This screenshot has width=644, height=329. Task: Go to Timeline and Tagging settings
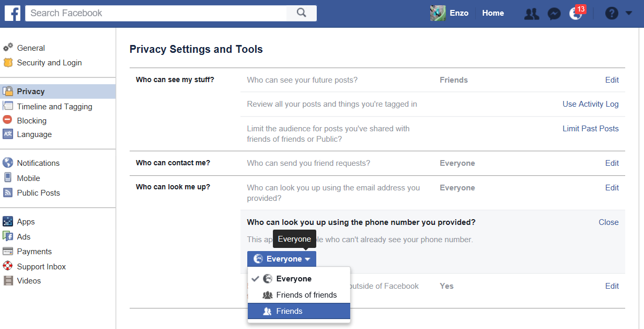pyautogui.click(x=54, y=107)
